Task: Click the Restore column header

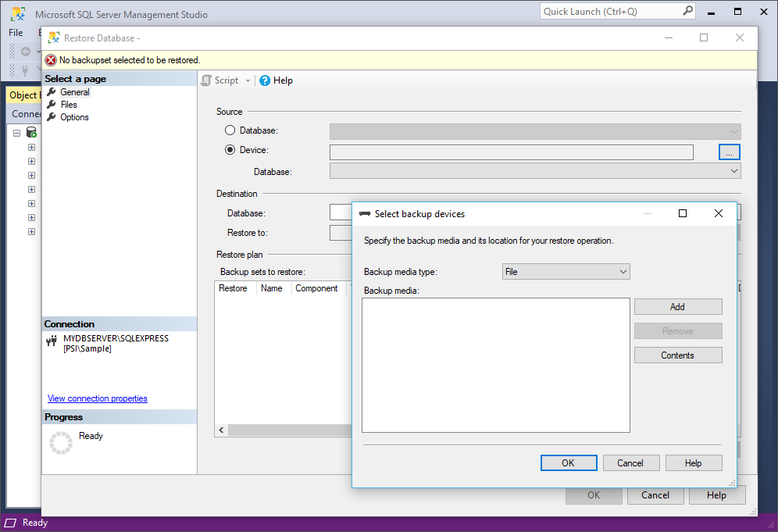Action: 233,288
